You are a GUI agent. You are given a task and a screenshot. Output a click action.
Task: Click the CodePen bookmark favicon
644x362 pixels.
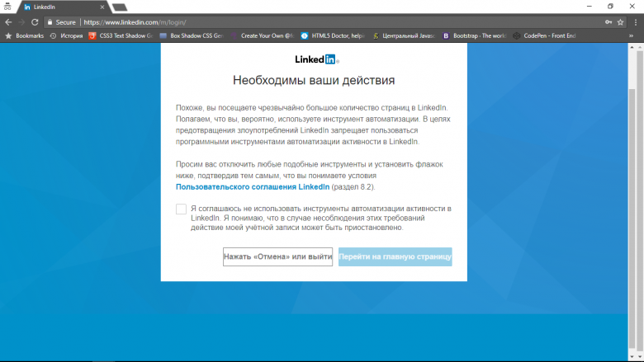517,35
